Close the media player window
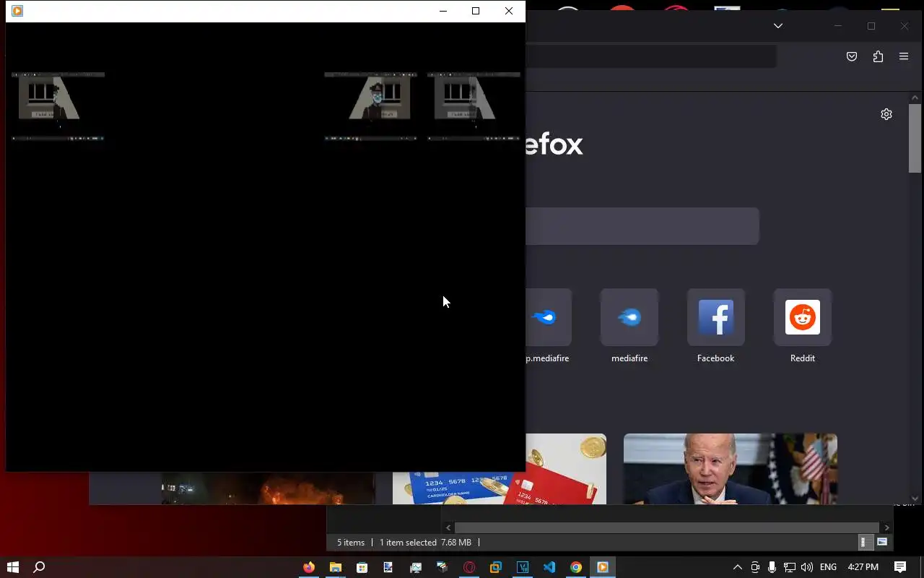 [509, 11]
